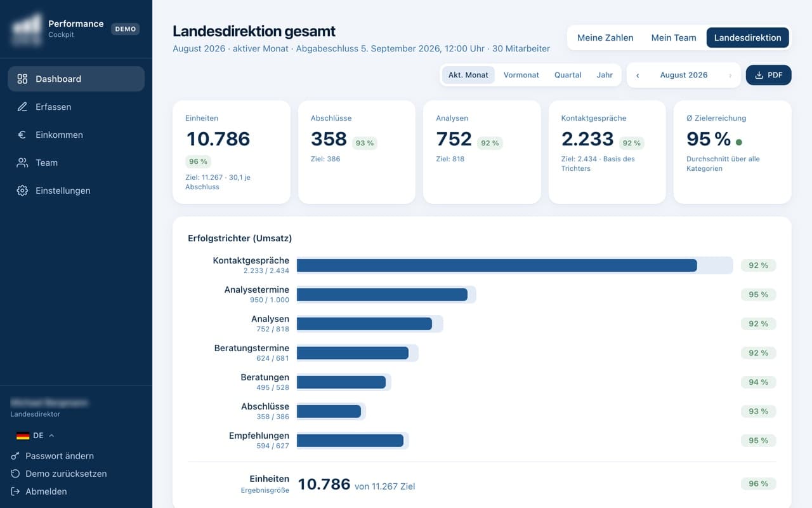The width and height of the screenshot is (812, 508).
Task: Switch to the Meine Zahlen view
Action: click(605, 37)
